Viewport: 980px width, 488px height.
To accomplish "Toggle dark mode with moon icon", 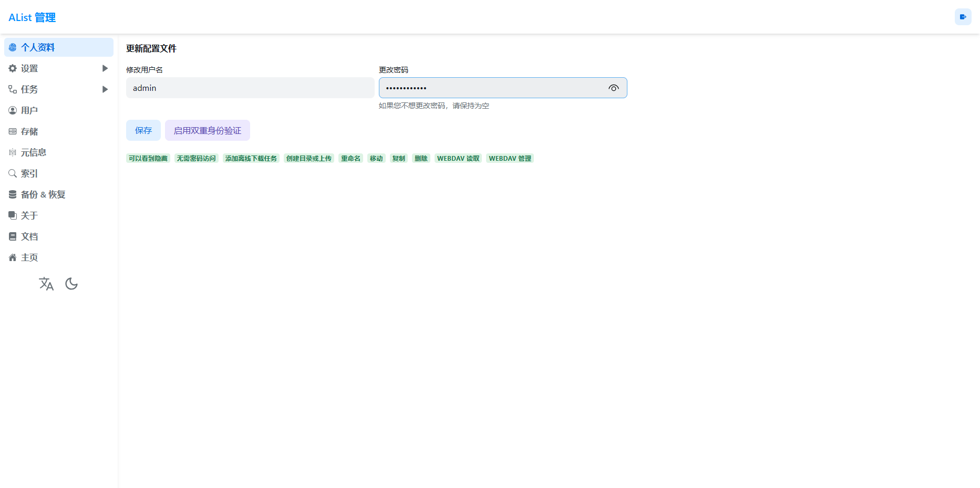I will click(71, 284).
